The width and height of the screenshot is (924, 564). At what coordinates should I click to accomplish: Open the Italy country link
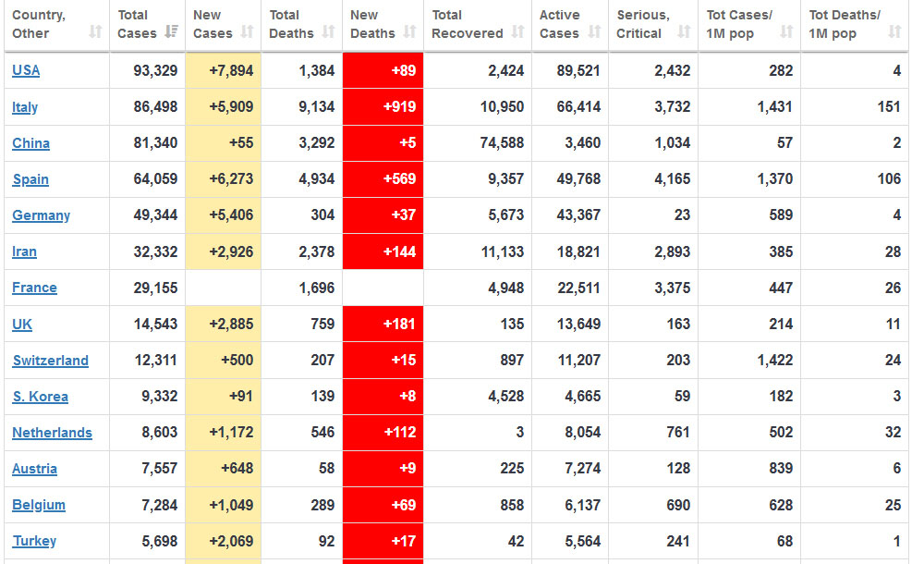click(x=25, y=107)
